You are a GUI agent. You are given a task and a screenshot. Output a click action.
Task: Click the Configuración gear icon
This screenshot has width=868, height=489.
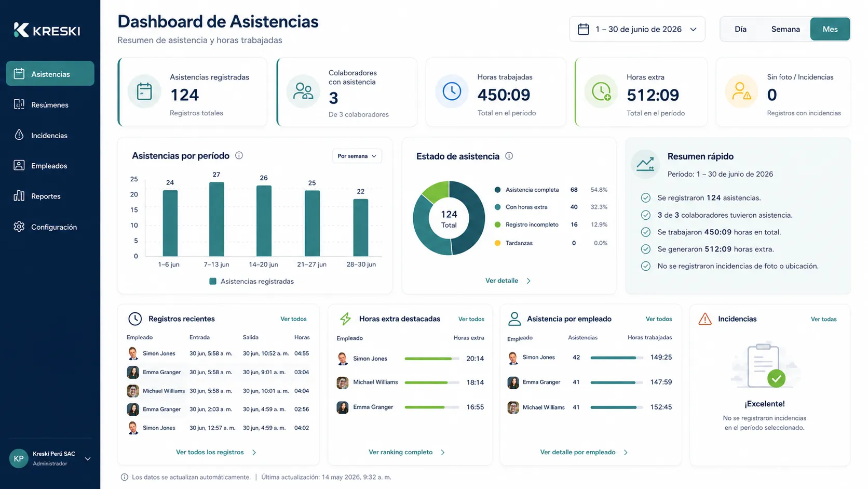[x=19, y=227]
